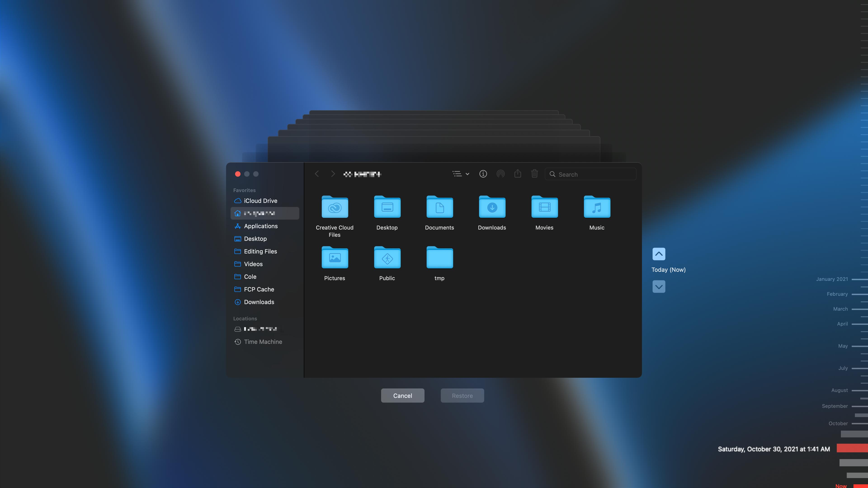Click the Search field in toolbar
The height and width of the screenshot is (488, 868).
coord(590,173)
